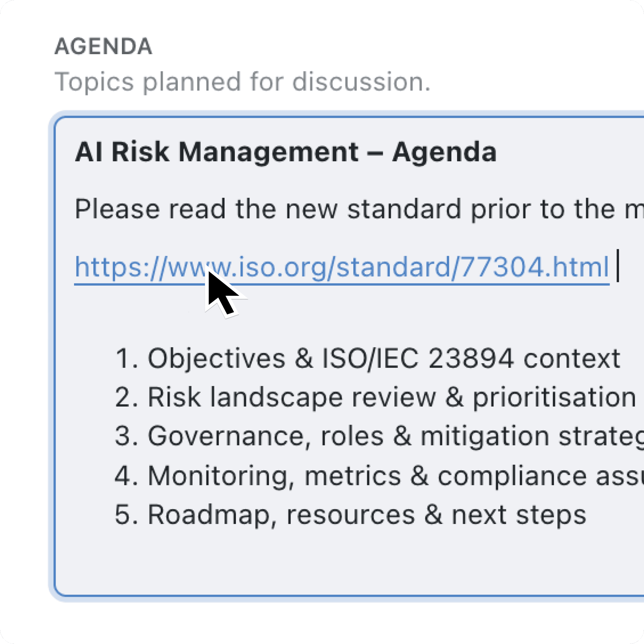Click the word 'Governance' in item 3
Screen dimensions: 644x644
tap(229, 436)
